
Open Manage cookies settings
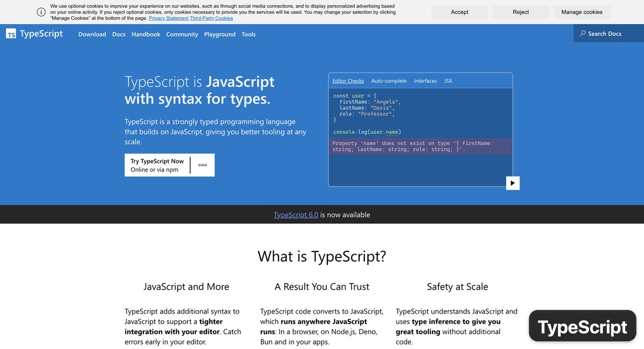pos(582,12)
